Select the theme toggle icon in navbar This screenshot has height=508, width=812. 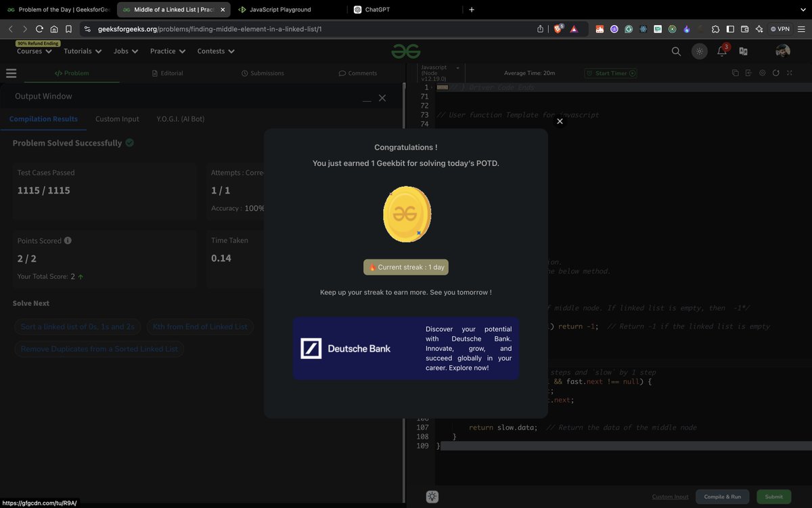[x=699, y=51]
